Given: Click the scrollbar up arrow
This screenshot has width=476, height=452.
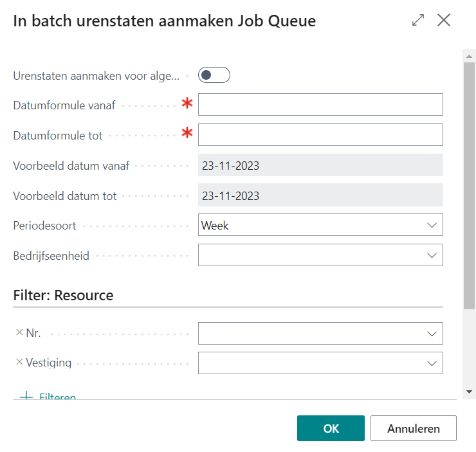Looking at the screenshot, I should pyautogui.click(x=469, y=57).
